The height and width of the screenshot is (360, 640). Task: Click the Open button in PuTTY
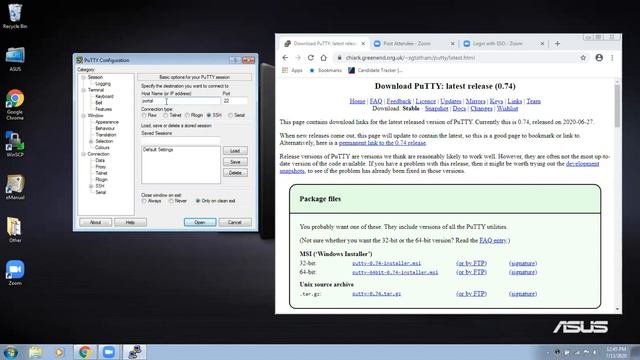(x=200, y=222)
